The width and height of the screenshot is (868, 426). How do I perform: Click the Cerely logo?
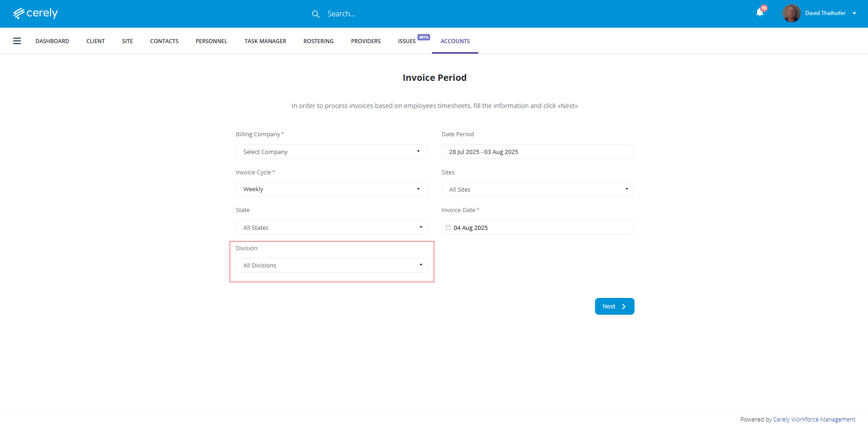[35, 13]
